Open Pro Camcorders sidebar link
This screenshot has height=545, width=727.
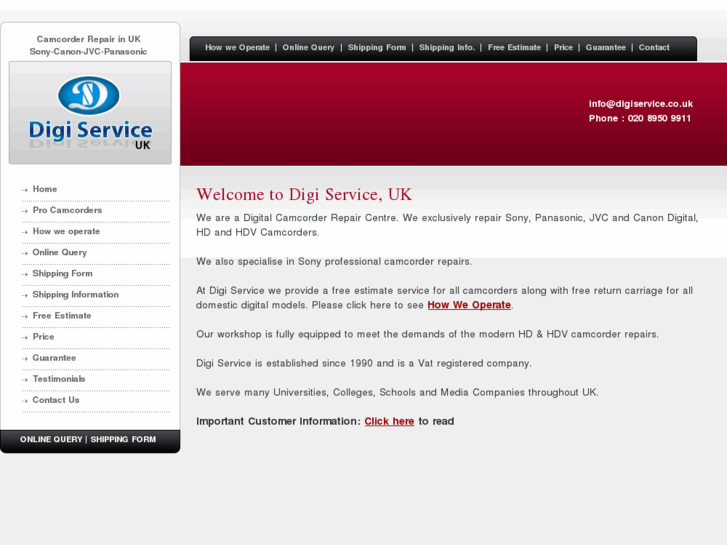[x=67, y=210]
